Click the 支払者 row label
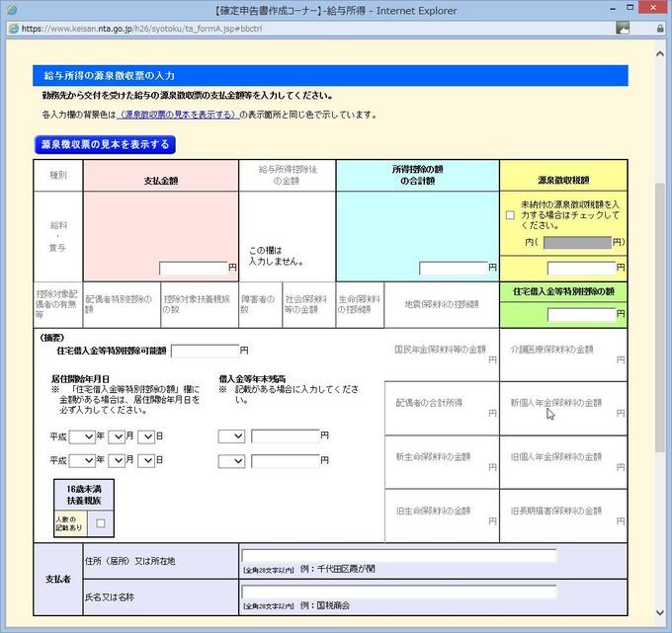This screenshot has height=633, width=672. (58, 580)
